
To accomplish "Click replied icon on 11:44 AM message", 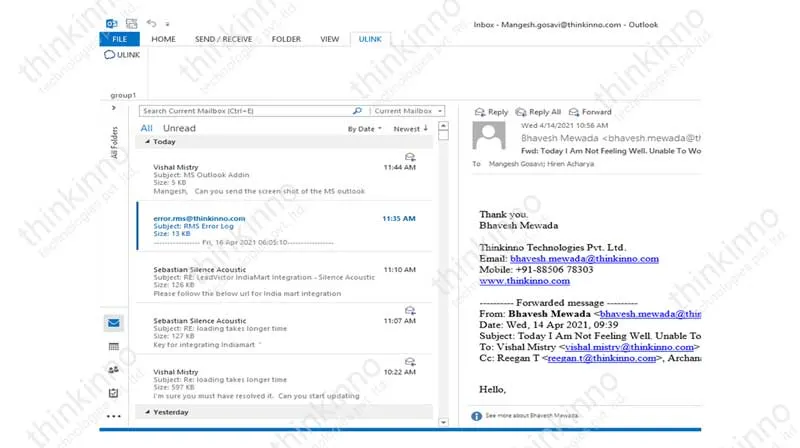I will [410, 157].
